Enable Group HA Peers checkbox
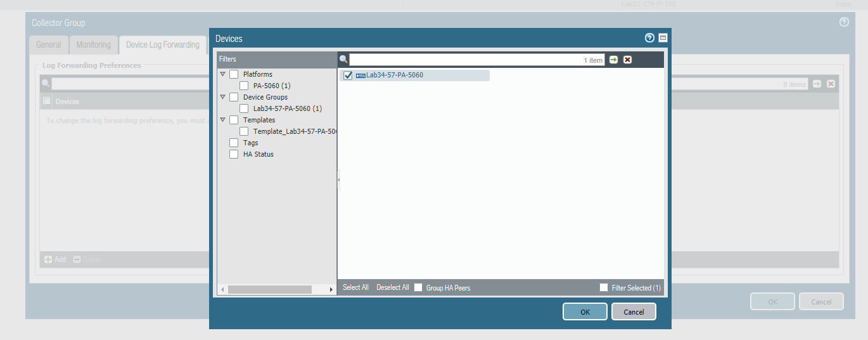Image resolution: width=868 pixels, height=340 pixels. [x=418, y=287]
